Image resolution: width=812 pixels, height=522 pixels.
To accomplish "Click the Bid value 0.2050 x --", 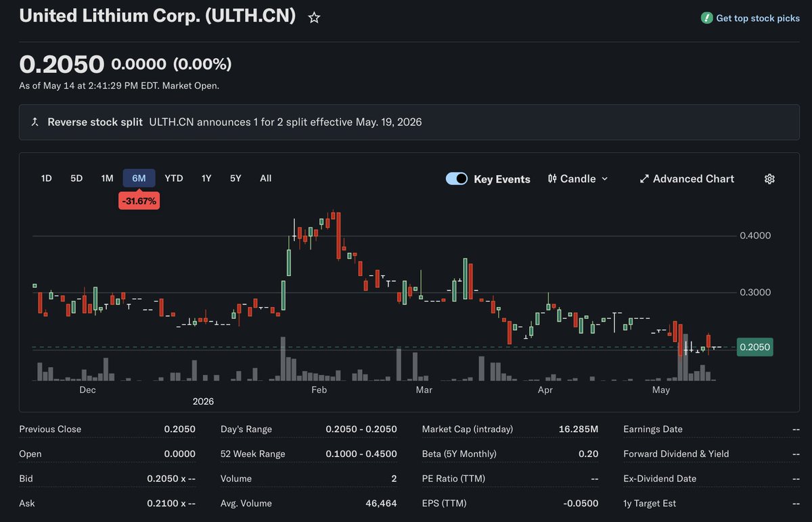I will pos(171,479).
